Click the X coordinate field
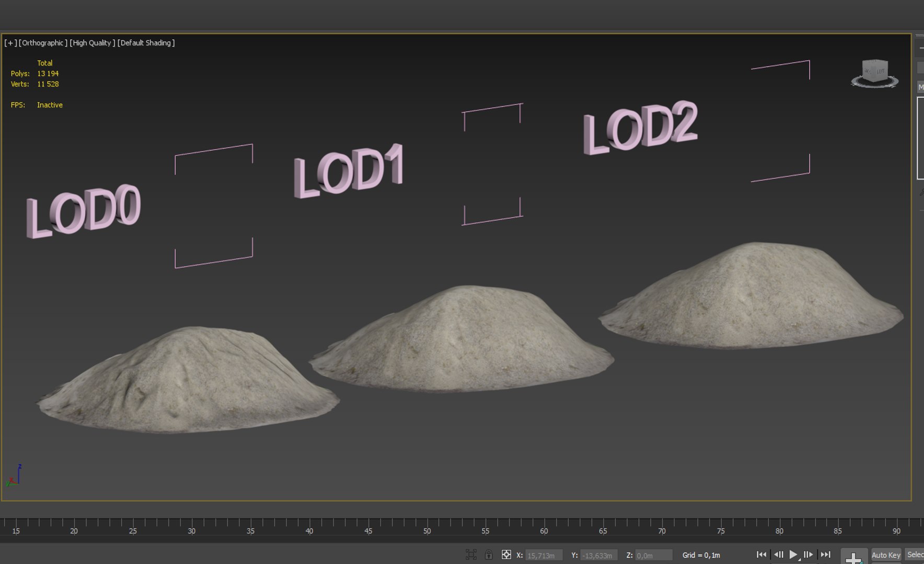 pos(544,555)
